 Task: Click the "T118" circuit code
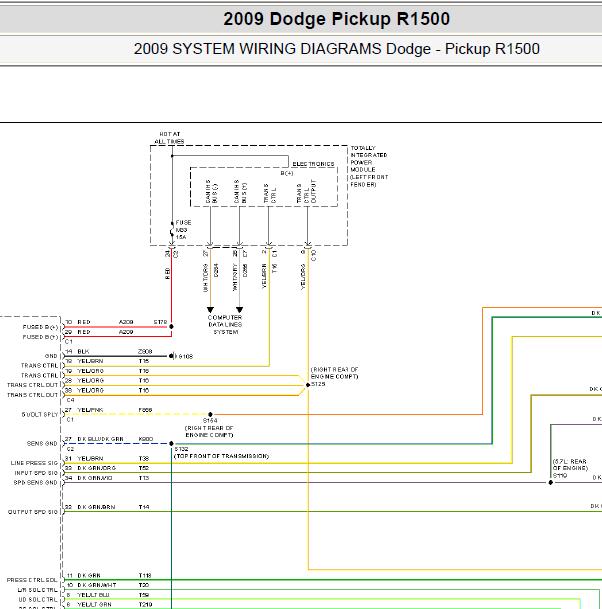145,575
